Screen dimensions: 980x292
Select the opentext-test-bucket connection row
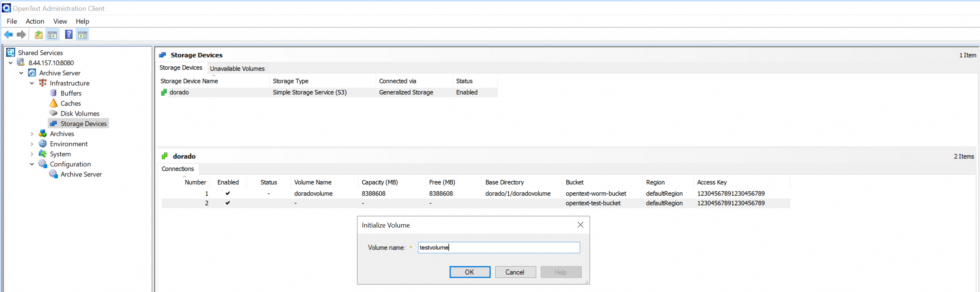tap(475, 203)
